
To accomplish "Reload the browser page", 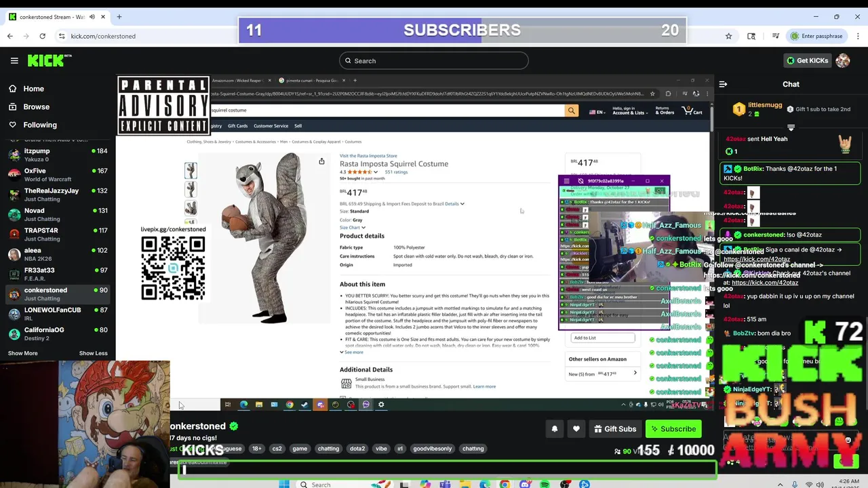I will pyautogui.click(x=42, y=36).
